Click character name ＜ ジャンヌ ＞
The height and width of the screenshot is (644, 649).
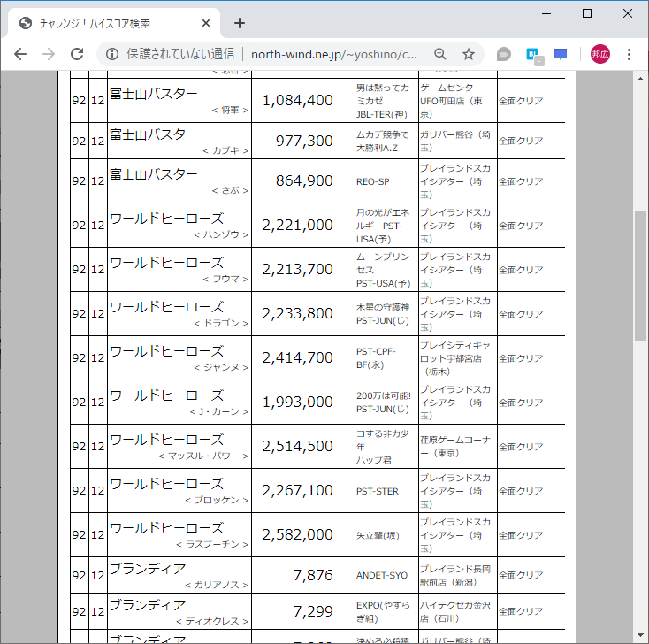(221, 367)
